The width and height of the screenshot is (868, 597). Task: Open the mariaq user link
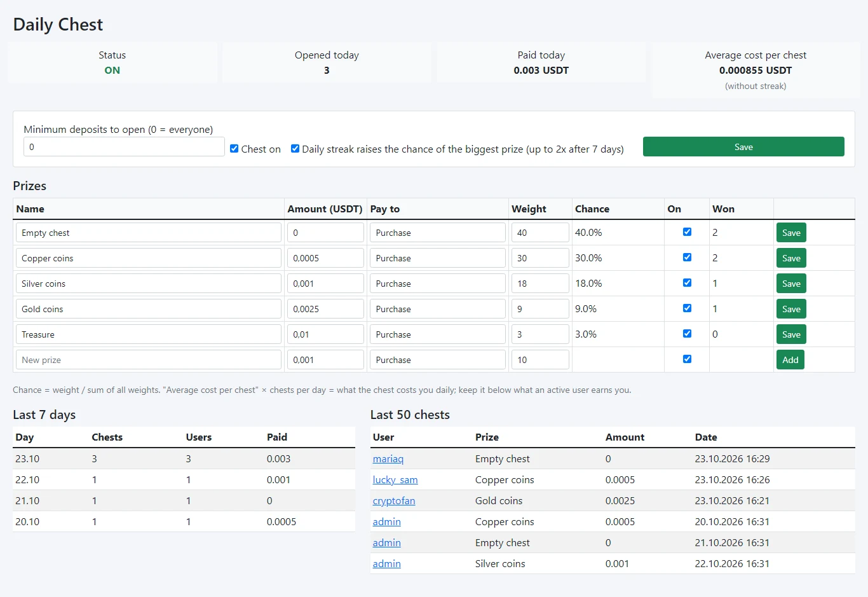388,459
